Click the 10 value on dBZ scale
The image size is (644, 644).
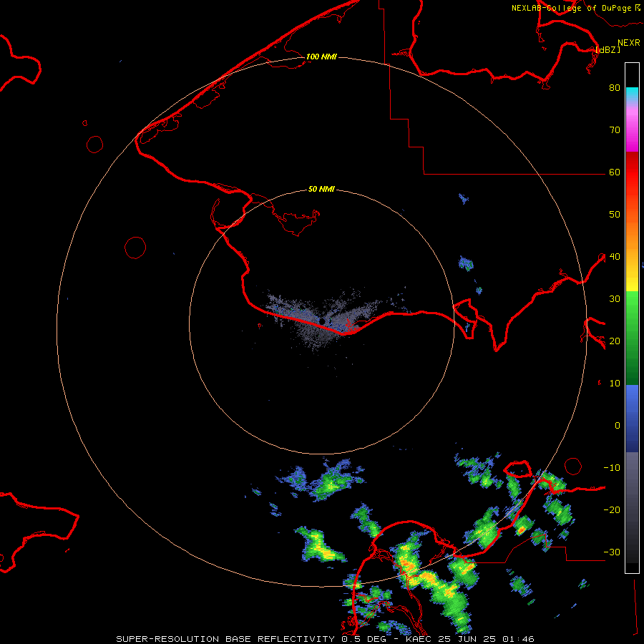tap(615, 384)
